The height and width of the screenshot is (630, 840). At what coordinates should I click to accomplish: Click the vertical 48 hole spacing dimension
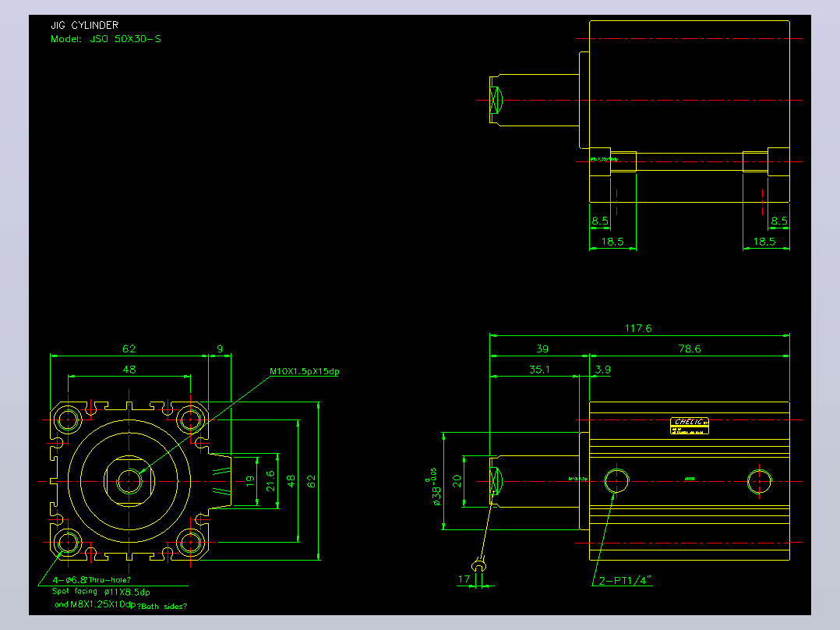click(x=291, y=481)
